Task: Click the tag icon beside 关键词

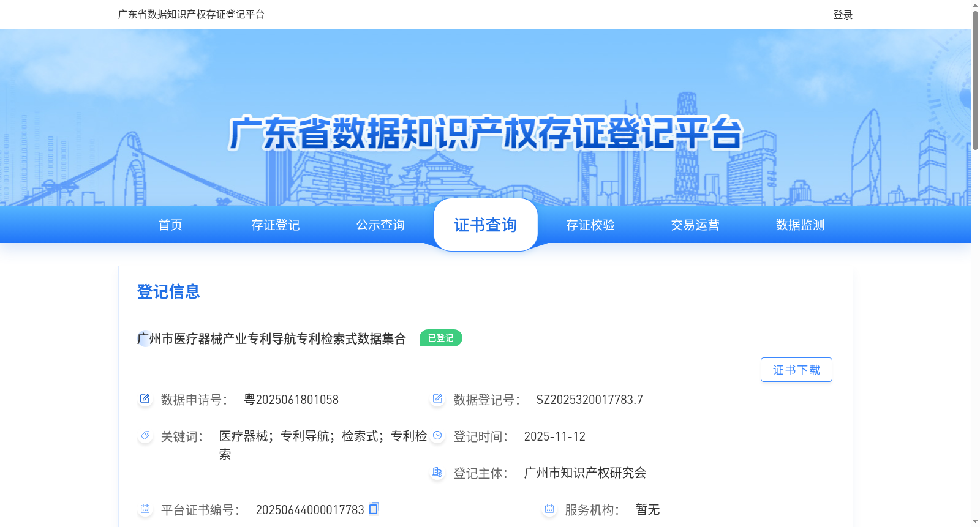Action: pyautogui.click(x=145, y=436)
